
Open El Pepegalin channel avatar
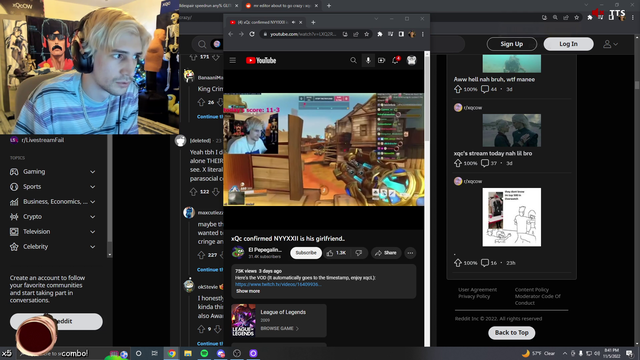(238, 253)
